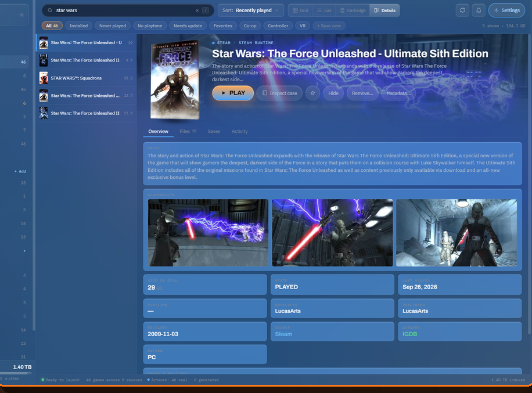
Task: Filter by Controller support
Action: [278, 26]
